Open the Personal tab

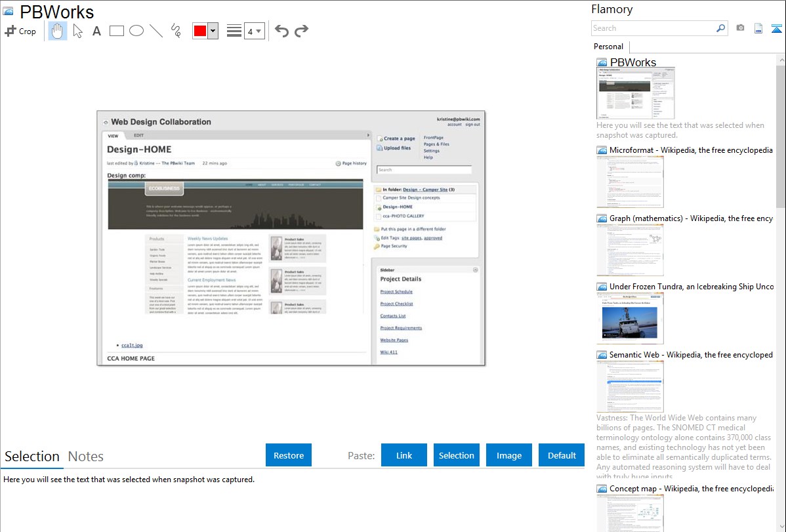(608, 47)
